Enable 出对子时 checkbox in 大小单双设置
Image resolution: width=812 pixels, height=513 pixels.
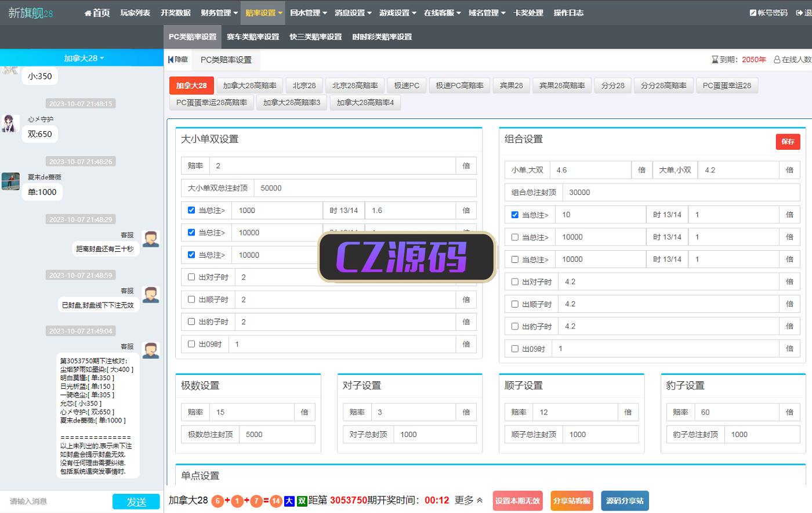click(191, 277)
